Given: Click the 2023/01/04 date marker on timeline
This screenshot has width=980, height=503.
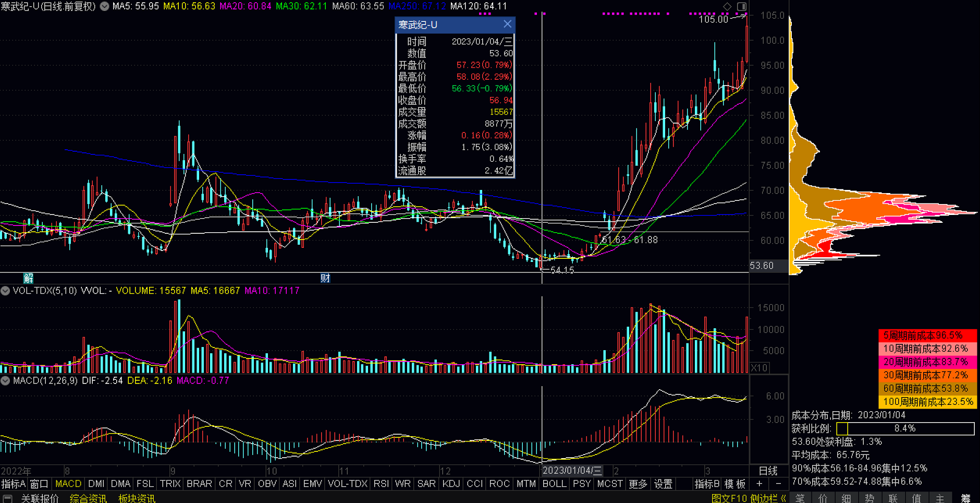Looking at the screenshot, I should 572,471.
